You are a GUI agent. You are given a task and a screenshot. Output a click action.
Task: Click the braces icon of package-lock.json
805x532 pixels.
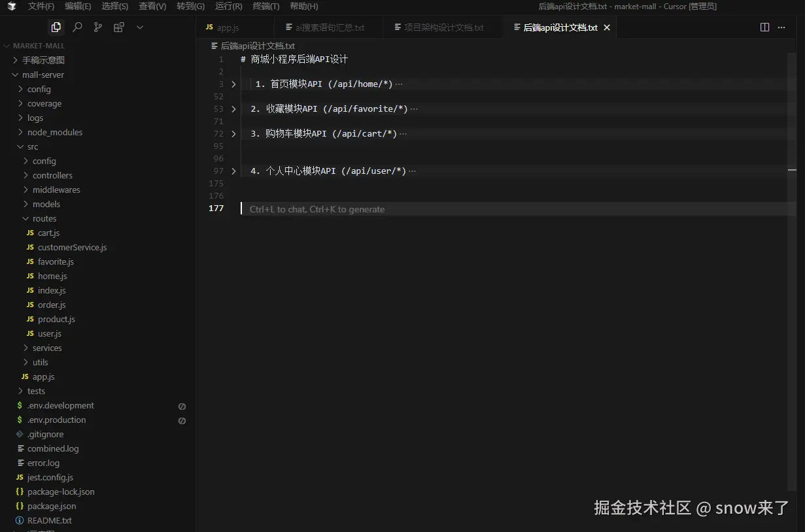[x=20, y=491]
